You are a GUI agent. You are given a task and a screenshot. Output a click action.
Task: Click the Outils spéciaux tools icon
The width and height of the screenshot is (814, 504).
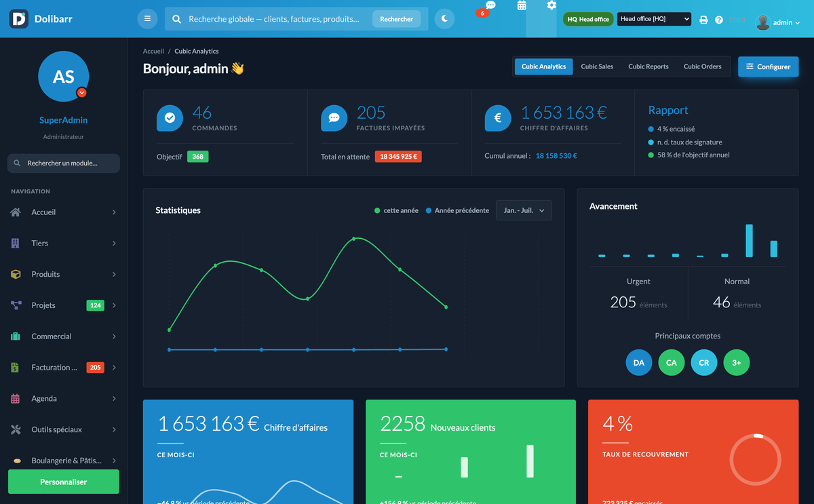(16, 429)
